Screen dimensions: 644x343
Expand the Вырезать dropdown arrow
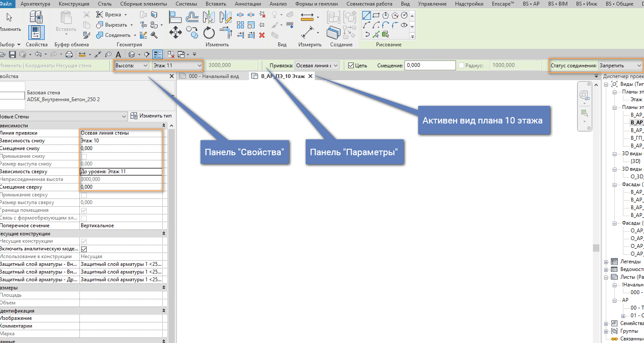[131, 25]
